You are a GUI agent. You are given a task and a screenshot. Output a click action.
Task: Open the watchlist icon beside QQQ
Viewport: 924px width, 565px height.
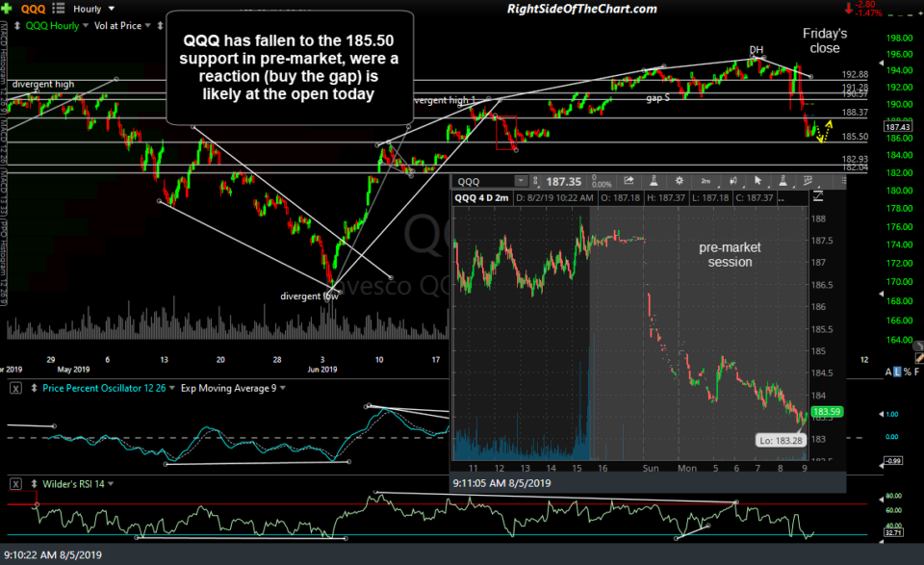click(x=56, y=9)
